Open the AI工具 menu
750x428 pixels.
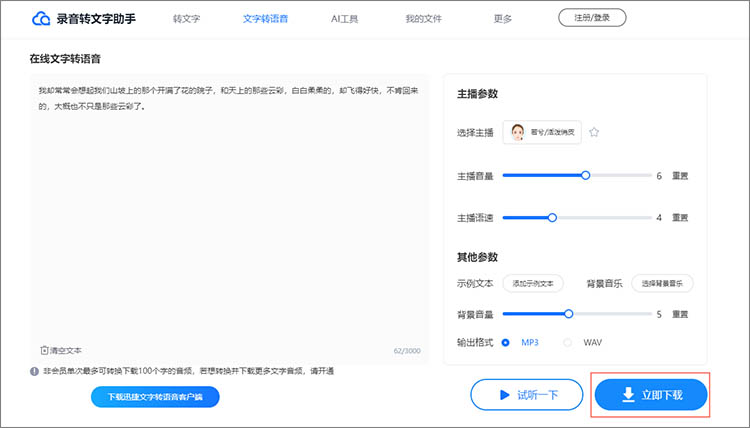[x=344, y=19]
